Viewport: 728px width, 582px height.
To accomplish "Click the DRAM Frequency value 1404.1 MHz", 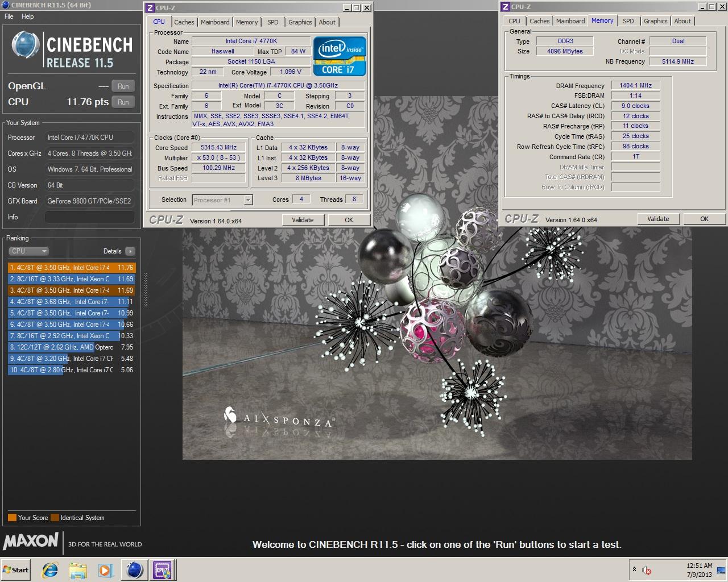I will click(635, 85).
